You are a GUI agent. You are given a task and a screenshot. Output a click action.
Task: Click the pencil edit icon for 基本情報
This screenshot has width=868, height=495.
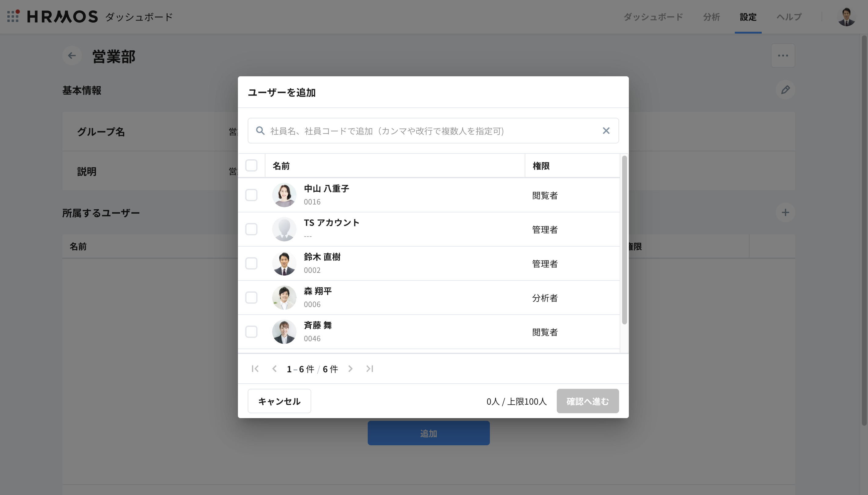pos(785,90)
